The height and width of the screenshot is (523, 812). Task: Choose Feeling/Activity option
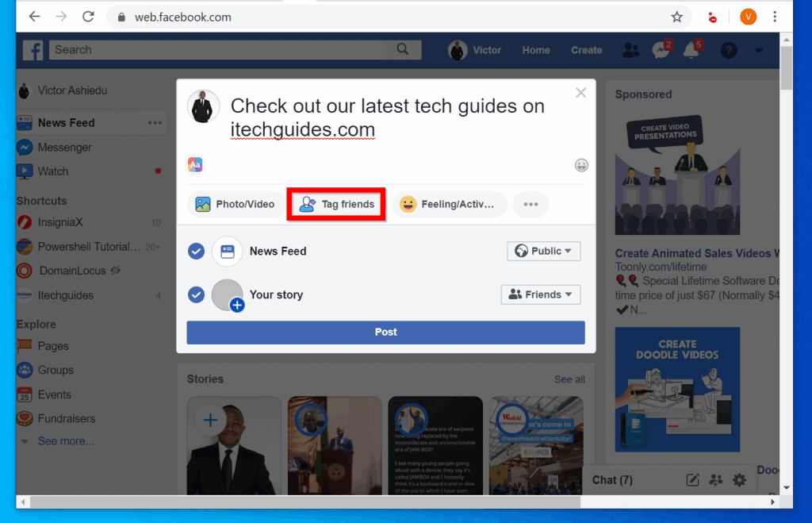click(449, 204)
